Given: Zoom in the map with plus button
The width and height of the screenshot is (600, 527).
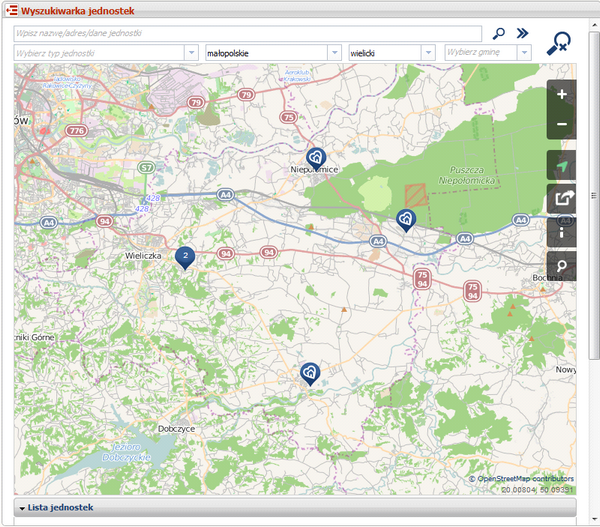Looking at the screenshot, I should pos(561,94).
